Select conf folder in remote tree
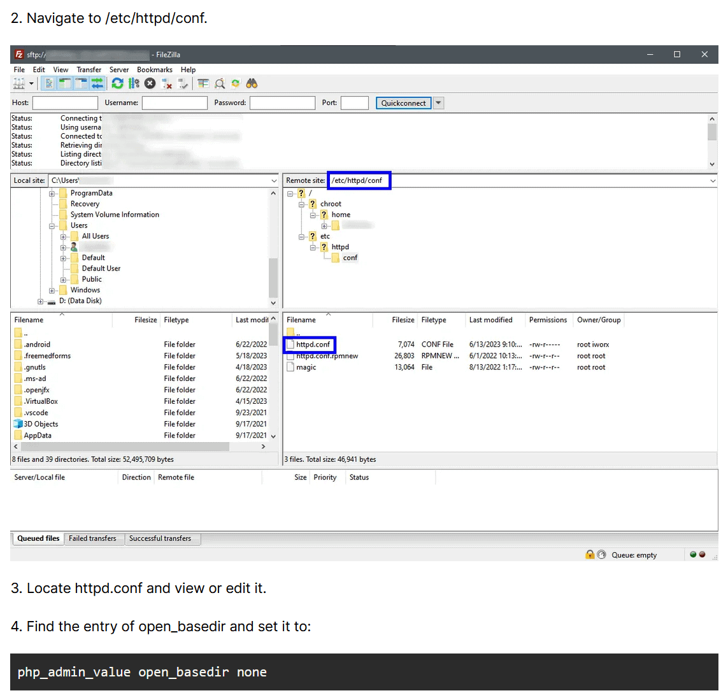728x700 pixels. 350,257
